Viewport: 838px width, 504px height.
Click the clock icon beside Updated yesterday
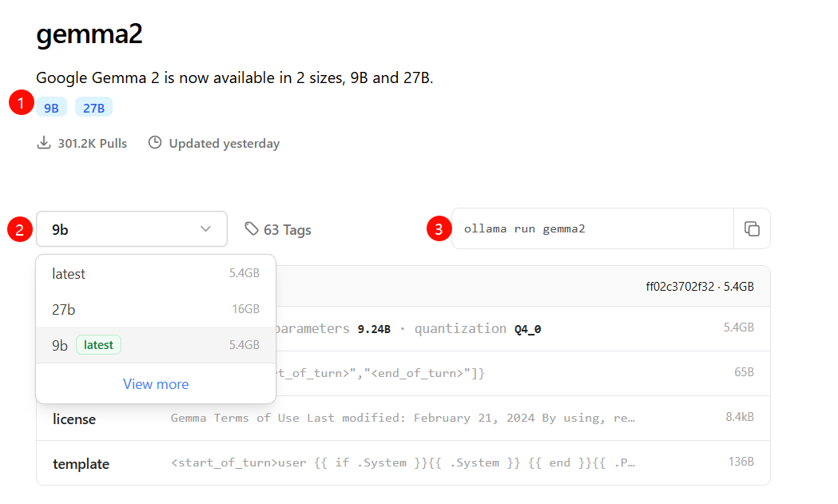(155, 143)
